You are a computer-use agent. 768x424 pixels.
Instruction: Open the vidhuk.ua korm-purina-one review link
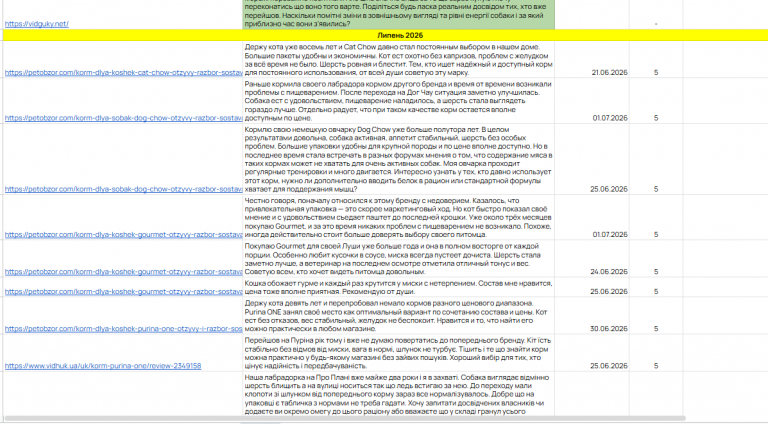tap(103, 366)
